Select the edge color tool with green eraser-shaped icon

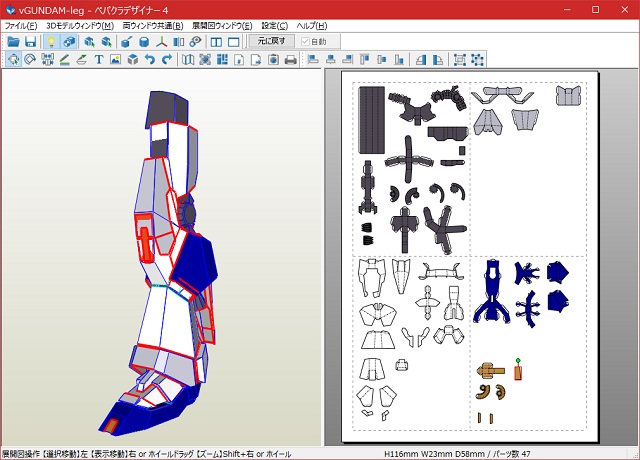(x=82, y=60)
